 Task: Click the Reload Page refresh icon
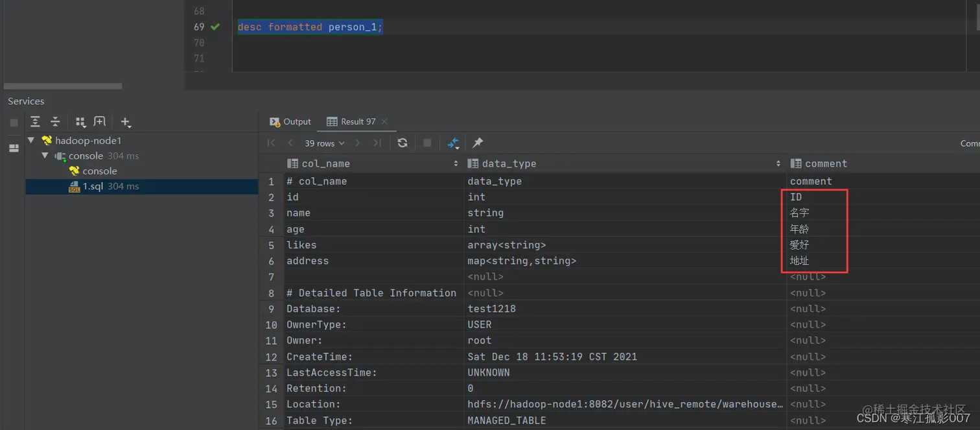[x=402, y=143]
